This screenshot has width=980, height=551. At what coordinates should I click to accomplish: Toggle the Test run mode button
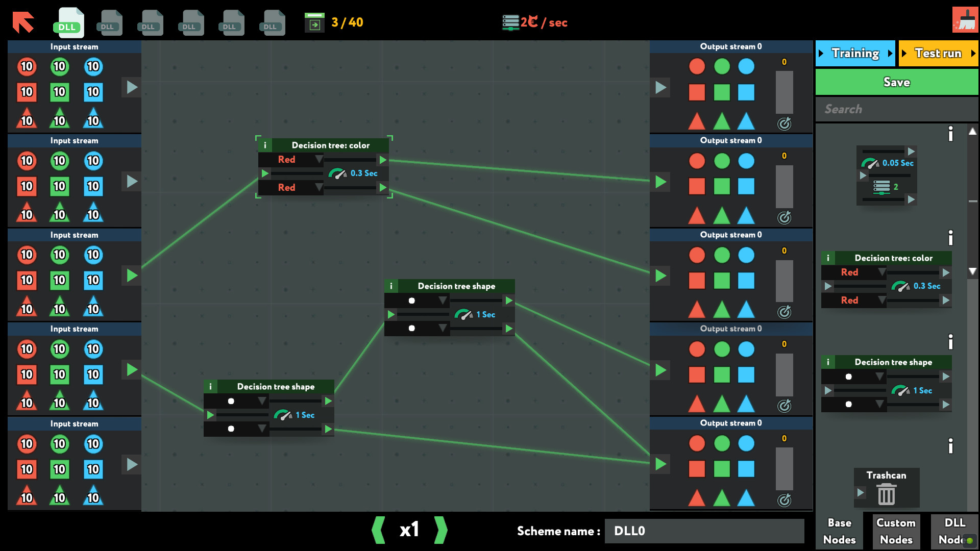(x=938, y=54)
